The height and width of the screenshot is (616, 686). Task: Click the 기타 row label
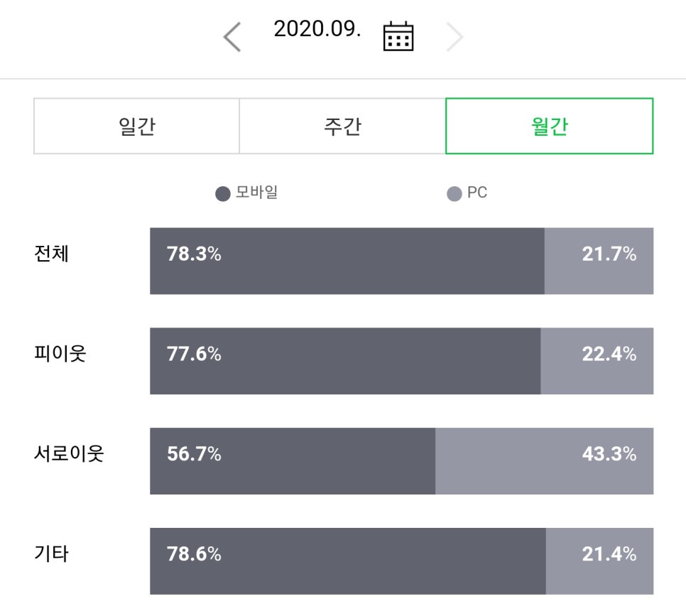pyautogui.click(x=50, y=552)
